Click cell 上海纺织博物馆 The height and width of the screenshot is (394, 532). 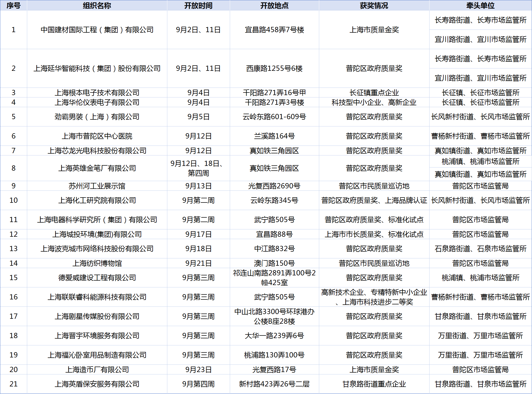(x=97, y=263)
